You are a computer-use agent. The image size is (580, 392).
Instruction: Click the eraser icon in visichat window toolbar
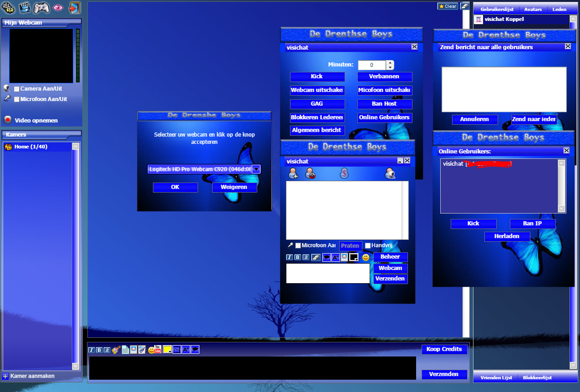pyautogui.click(x=316, y=257)
